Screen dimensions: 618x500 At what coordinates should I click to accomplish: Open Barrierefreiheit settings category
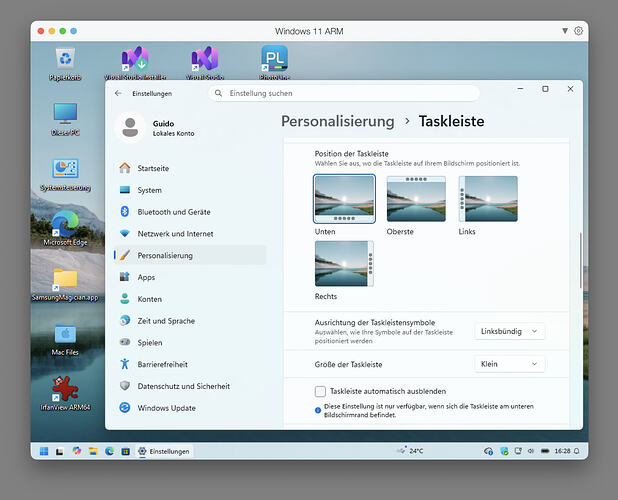coord(190,364)
